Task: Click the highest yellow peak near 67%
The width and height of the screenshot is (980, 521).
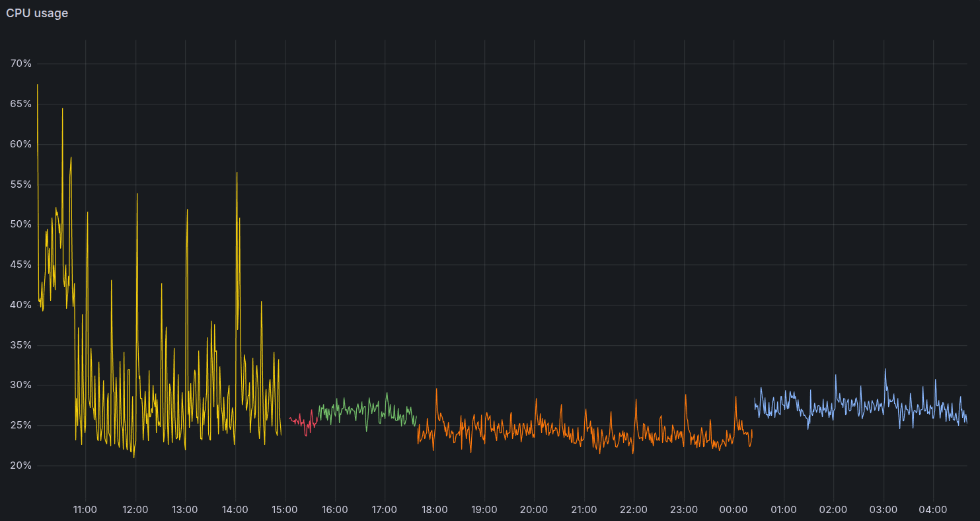Action: coord(37,85)
